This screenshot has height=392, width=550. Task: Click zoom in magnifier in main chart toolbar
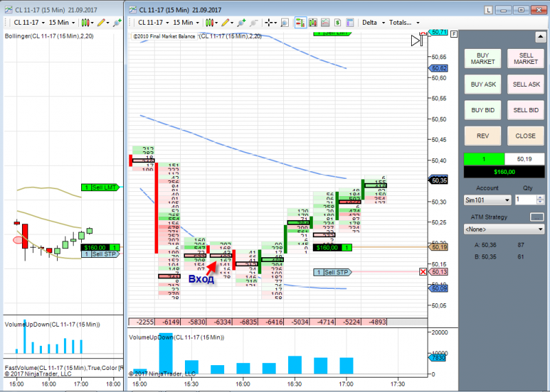[x=241, y=23]
